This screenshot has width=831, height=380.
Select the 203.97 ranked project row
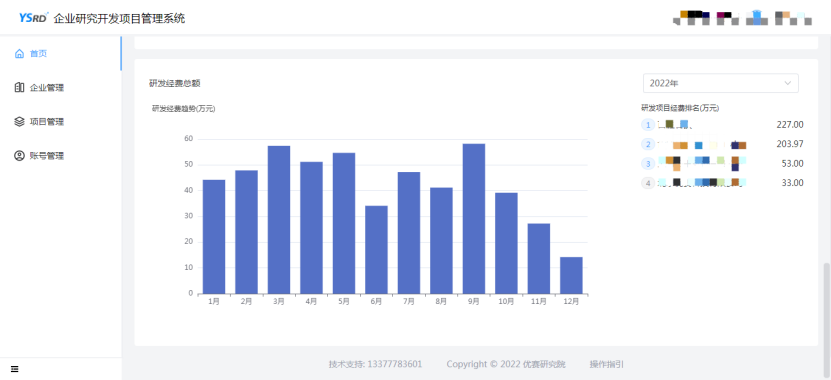pyautogui.click(x=722, y=144)
